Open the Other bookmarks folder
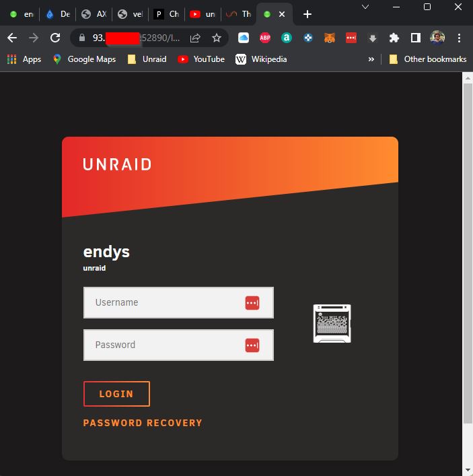This screenshot has width=473, height=476. tap(428, 59)
